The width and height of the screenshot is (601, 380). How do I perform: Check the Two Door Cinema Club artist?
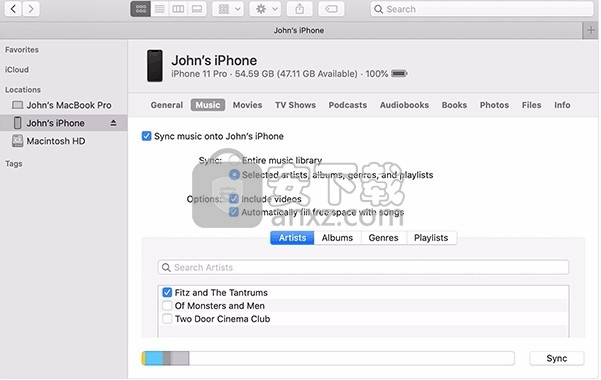(x=167, y=319)
